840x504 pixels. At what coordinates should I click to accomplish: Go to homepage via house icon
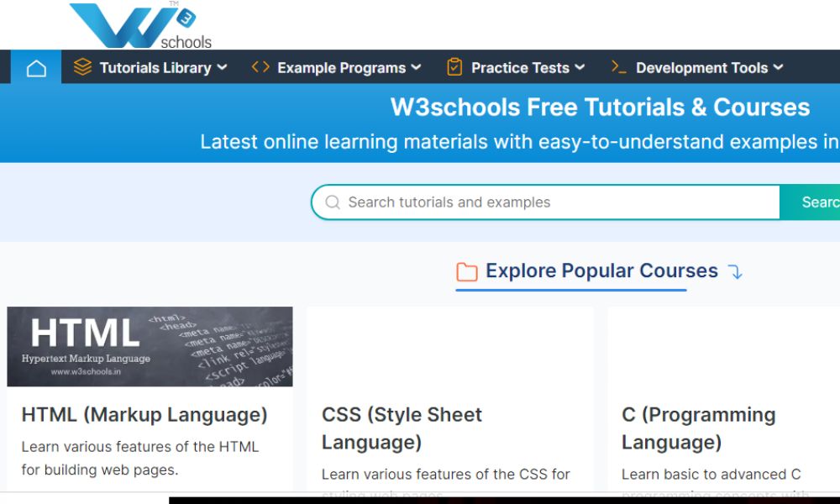coord(36,68)
